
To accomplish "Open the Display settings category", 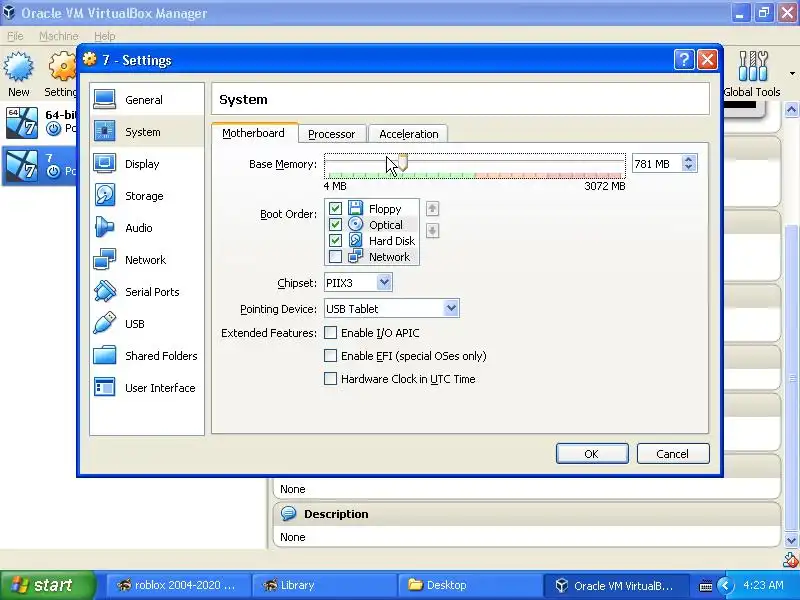I will click(x=147, y=164).
